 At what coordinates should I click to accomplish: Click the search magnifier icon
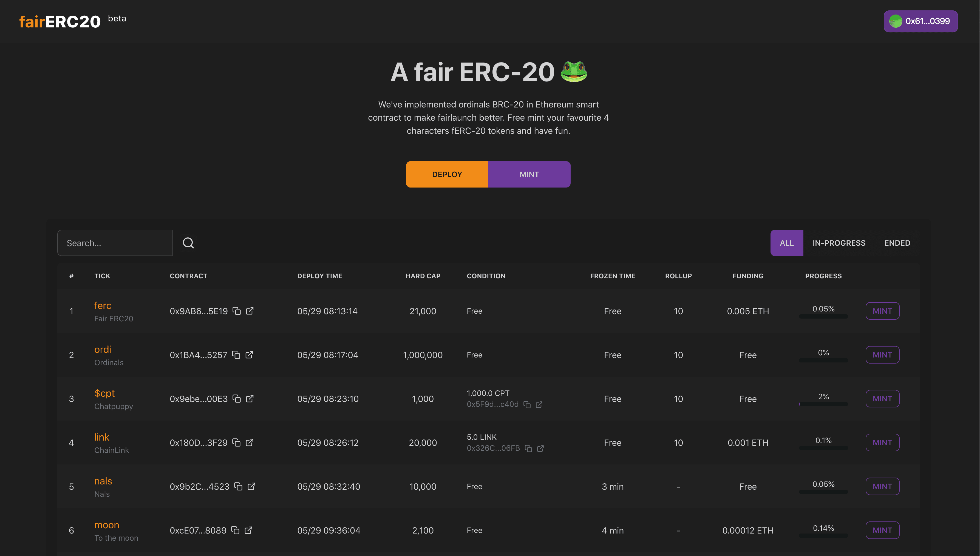[x=188, y=243]
